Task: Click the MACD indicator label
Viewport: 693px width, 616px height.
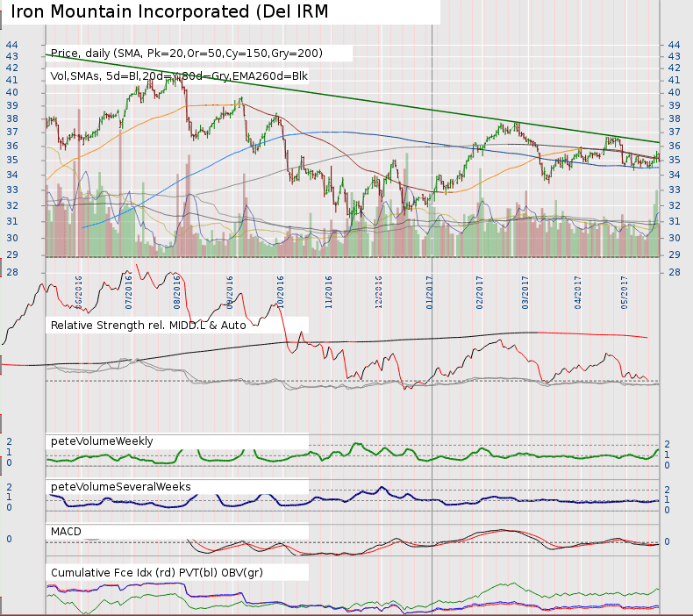Action: tap(68, 532)
